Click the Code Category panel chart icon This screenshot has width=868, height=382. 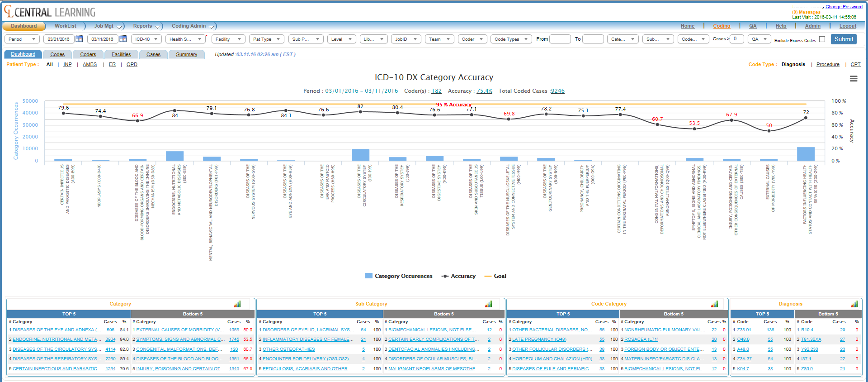pyautogui.click(x=714, y=304)
